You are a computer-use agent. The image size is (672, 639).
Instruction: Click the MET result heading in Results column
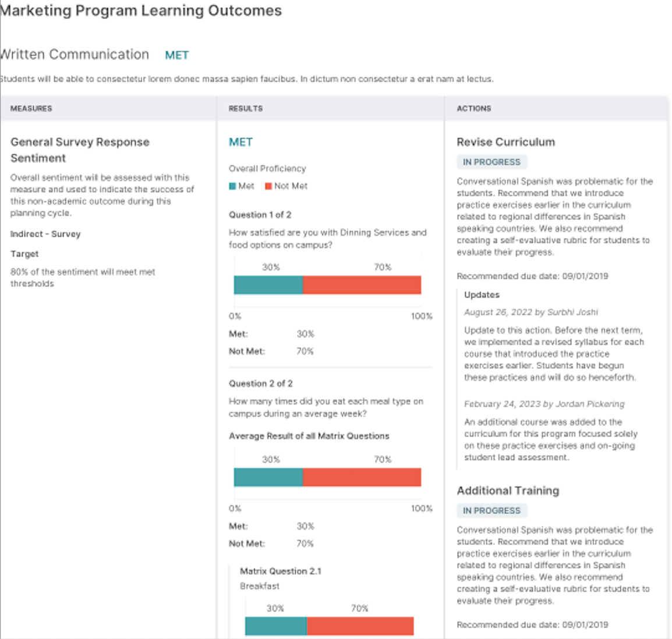(x=240, y=142)
